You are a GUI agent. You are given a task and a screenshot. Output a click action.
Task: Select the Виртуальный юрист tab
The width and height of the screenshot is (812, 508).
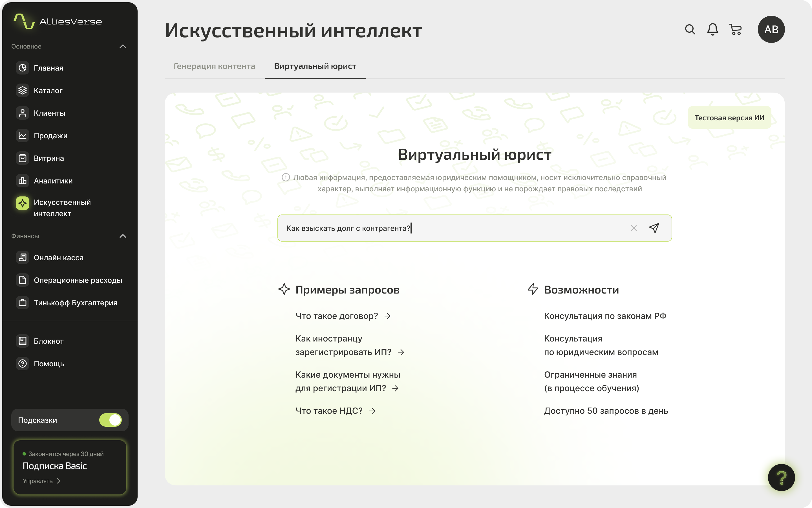tap(315, 66)
